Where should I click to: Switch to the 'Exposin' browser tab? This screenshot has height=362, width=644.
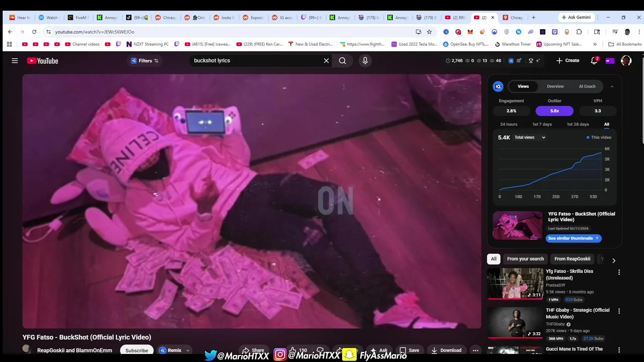pyautogui.click(x=253, y=17)
